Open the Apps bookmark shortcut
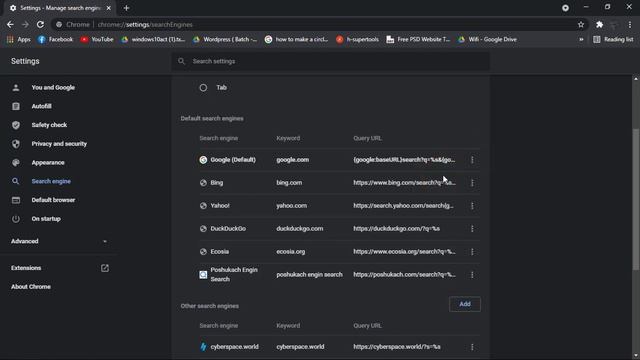The height and width of the screenshot is (360, 640). pyautogui.click(x=19, y=40)
